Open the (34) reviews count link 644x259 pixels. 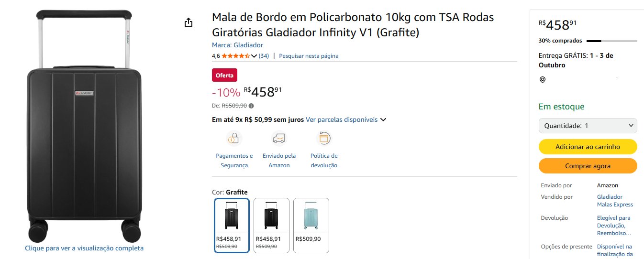(x=264, y=56)
